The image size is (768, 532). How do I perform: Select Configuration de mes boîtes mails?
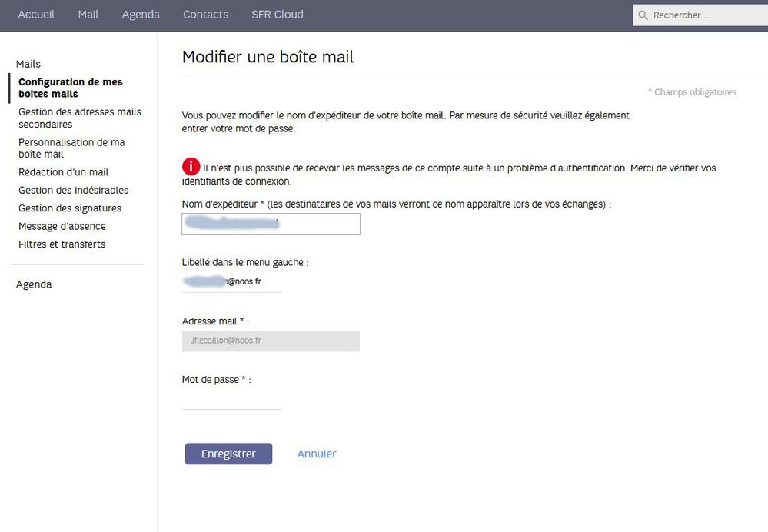[x=71, y=87]
